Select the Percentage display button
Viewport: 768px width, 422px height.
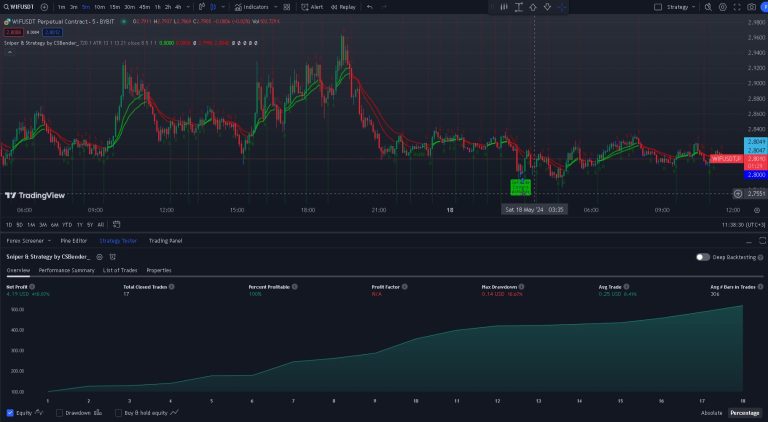pyautogui.click(x=744, y=412)
